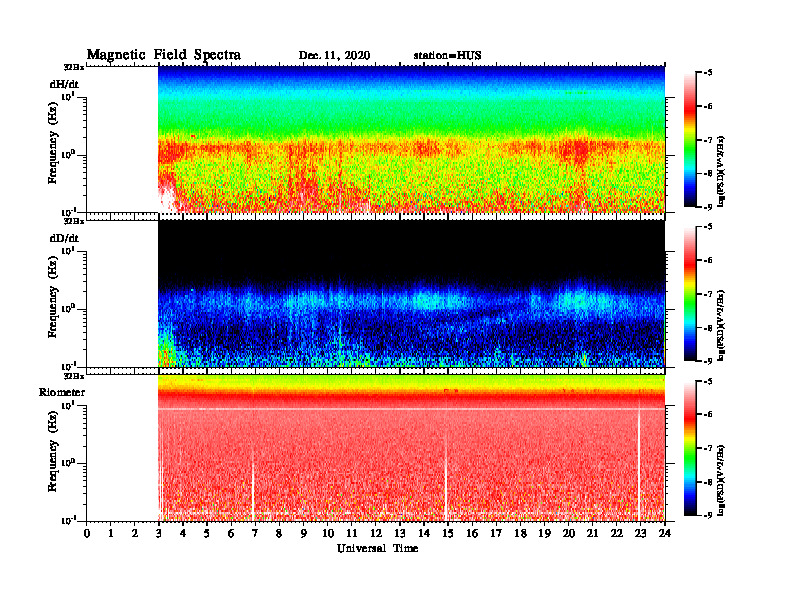This screenshot has height=612, width=792.
Task: Click the log PSD label beside dH/dt color bar
Action: click(721, 171)
